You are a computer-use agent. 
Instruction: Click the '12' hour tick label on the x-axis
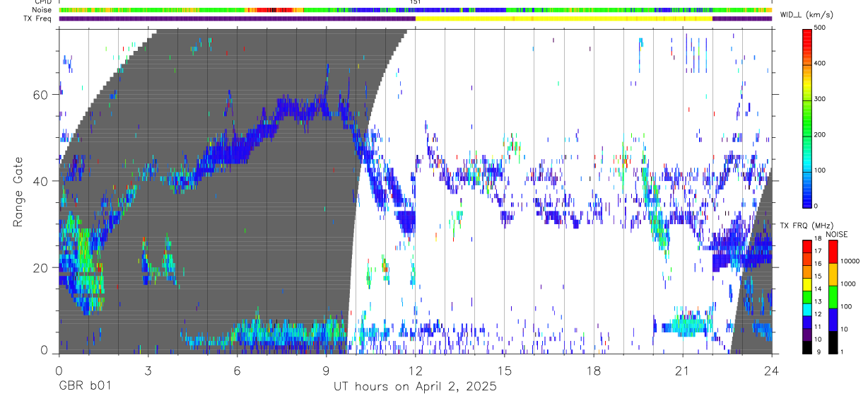tap(416, 371)
